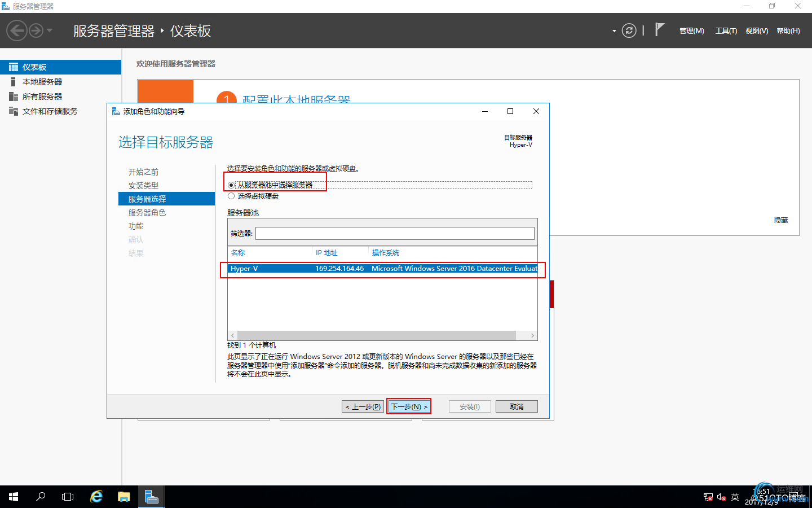Screen dimensions: 812x508
Task: Click the 筛选器 filter input field
Action: pos(395,233)
